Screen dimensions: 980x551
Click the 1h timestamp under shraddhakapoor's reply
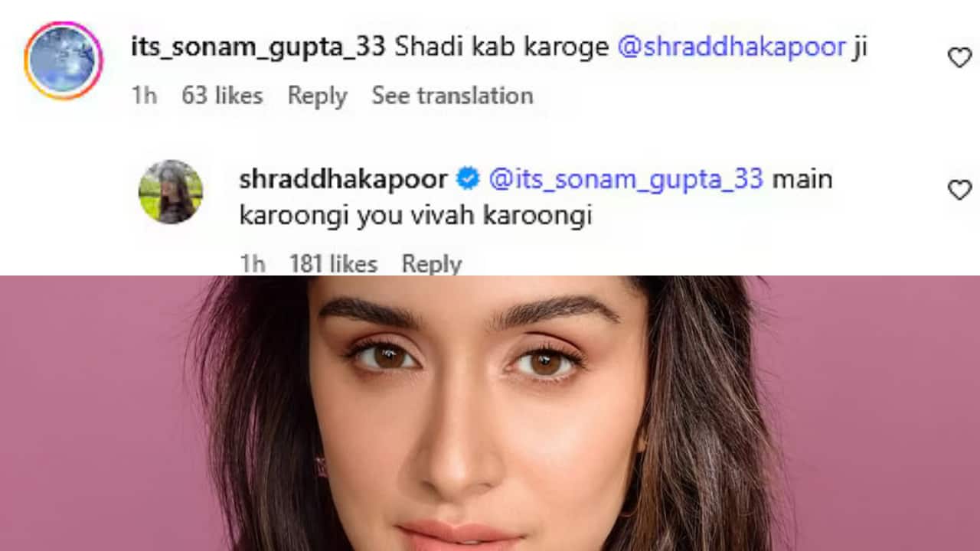click(x=252, y=264)
